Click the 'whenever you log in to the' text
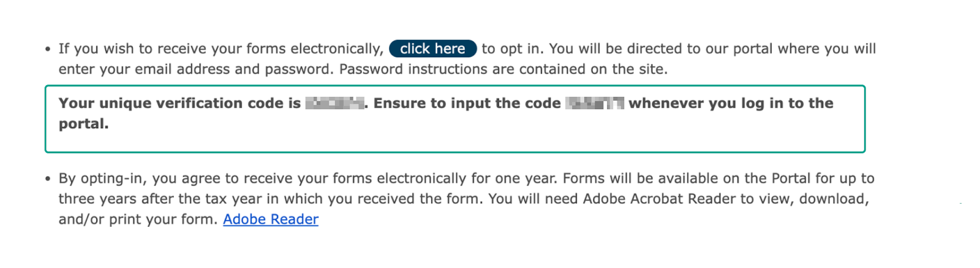Viewport: 980px width, 268px height. (x=731, y=103)
